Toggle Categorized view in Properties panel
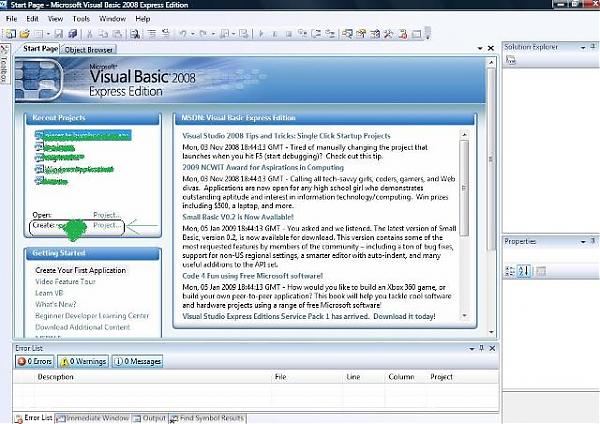 [510, 271]
